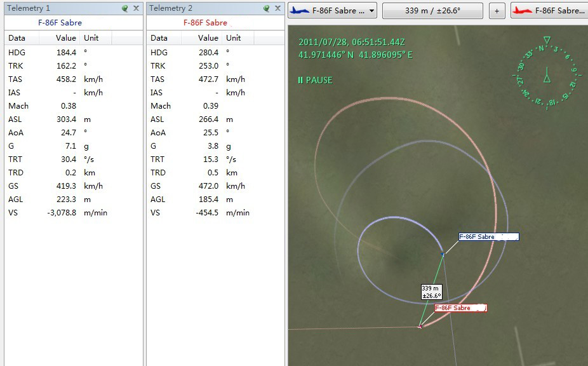Click the blue aircraft icon in toolbar

300,11
